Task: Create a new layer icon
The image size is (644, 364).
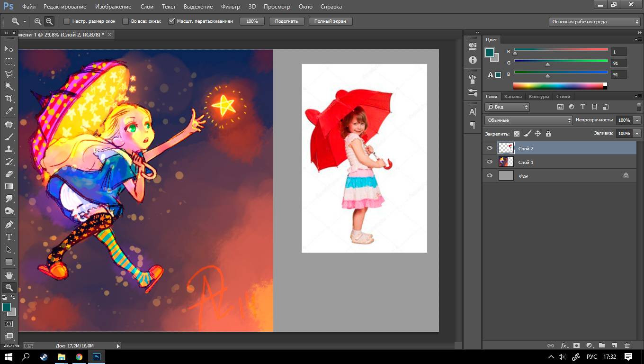Action: coord(614,346)
